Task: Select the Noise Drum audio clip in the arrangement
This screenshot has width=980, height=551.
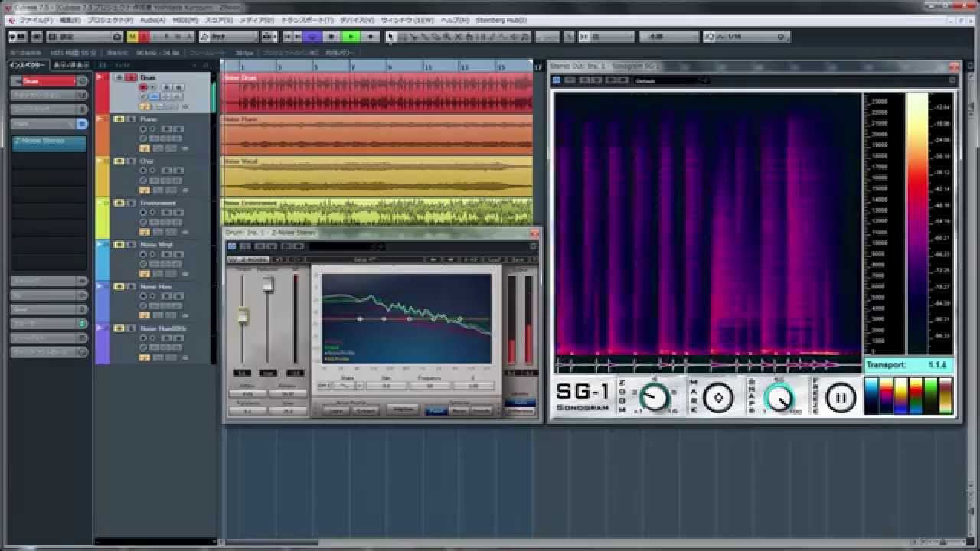Action: pos(377,93)
